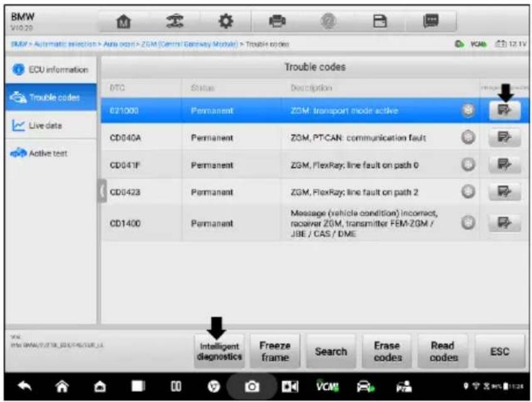Screen dimensions: 532x402
Task: Click the snowflake freeze icon for CD040A
Action: (x=468, y=138)
